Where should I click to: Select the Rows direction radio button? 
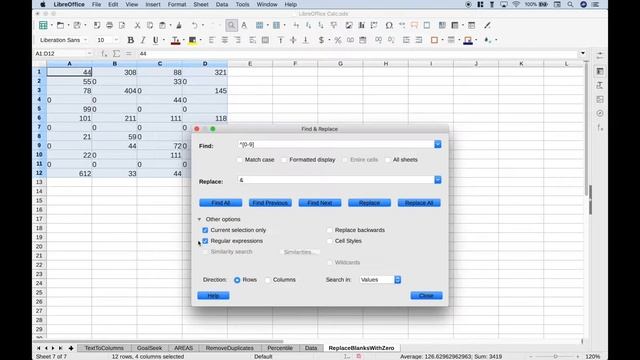[x=237, y=280]
